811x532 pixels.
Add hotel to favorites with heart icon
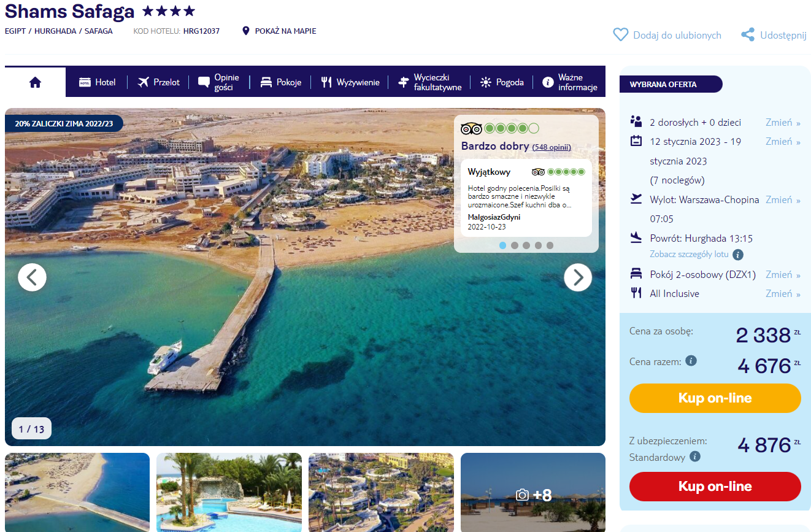[621, 35]
